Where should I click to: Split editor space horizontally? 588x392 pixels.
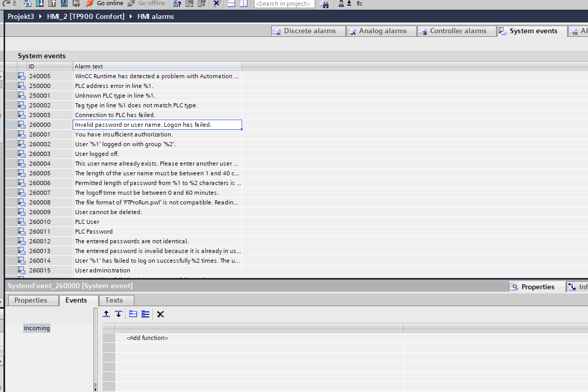tap(231, 4)
